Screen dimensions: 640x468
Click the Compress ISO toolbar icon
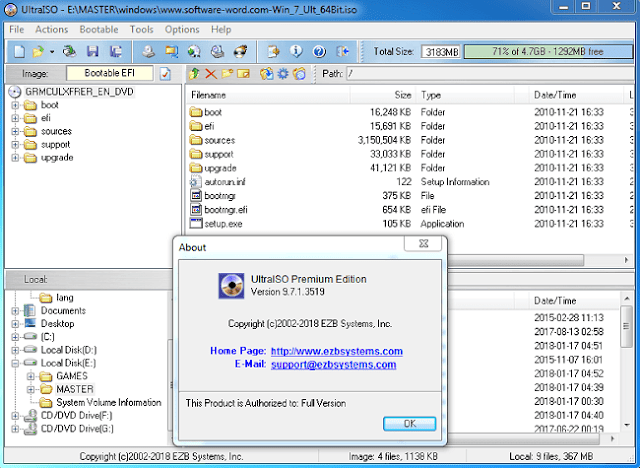pos(171,51)
